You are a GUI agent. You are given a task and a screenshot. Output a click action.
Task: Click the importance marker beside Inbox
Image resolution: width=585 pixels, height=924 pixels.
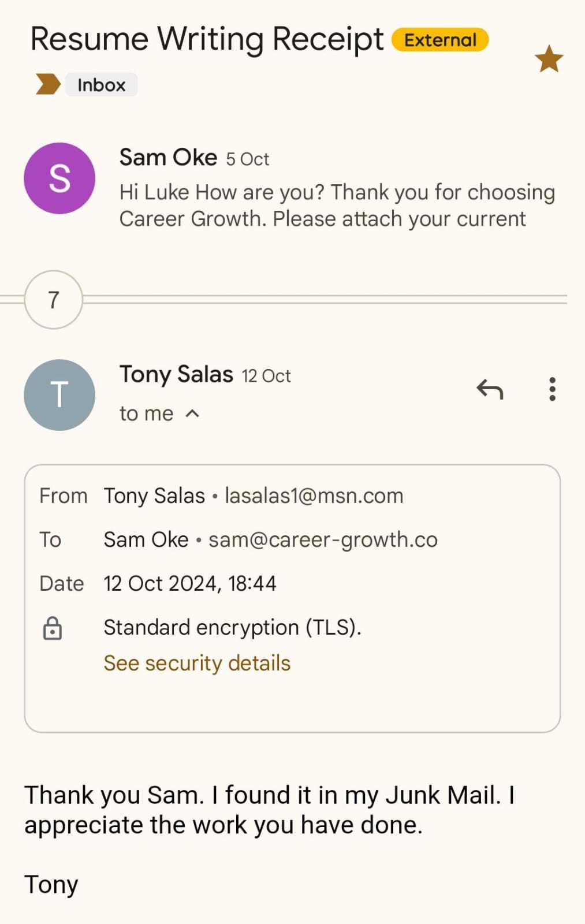[48, 84]
